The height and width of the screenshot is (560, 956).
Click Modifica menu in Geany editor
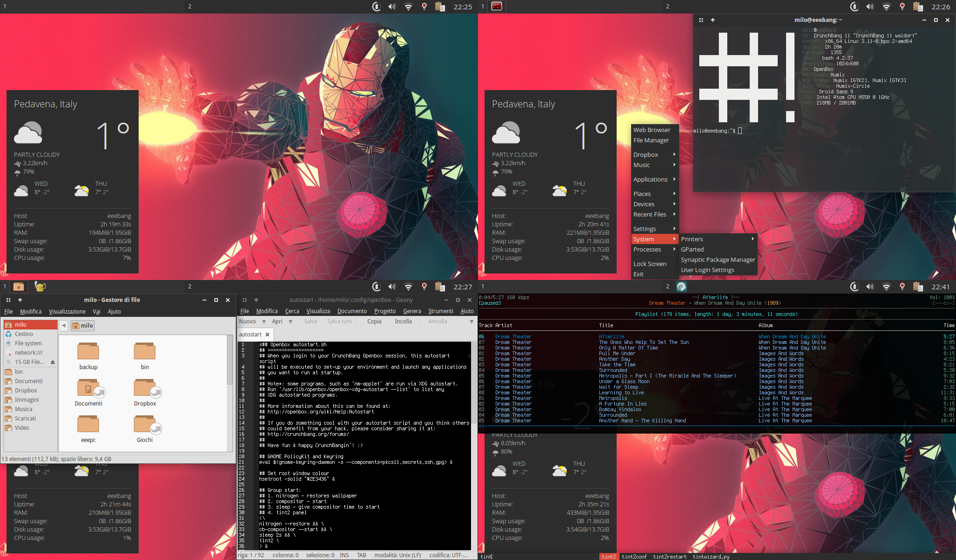(266, 311)
